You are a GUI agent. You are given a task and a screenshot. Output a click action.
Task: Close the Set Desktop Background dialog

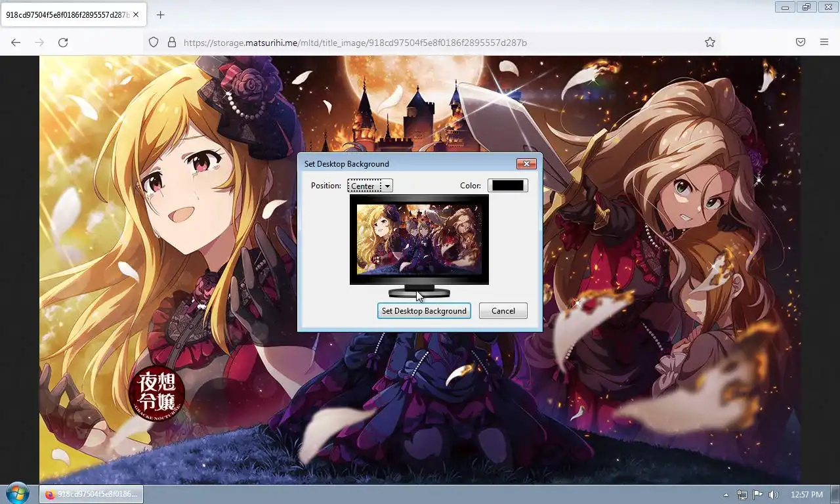[526, 163]
